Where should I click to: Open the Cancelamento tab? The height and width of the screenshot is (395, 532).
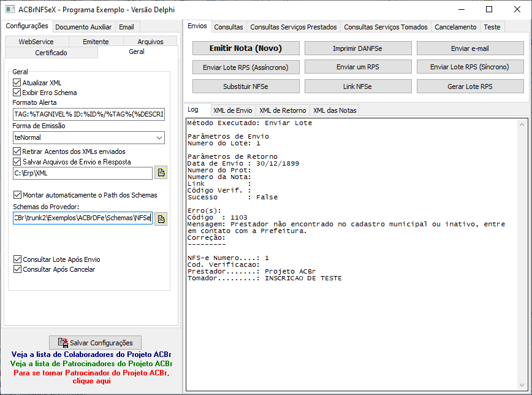click(x=455, y=27)
